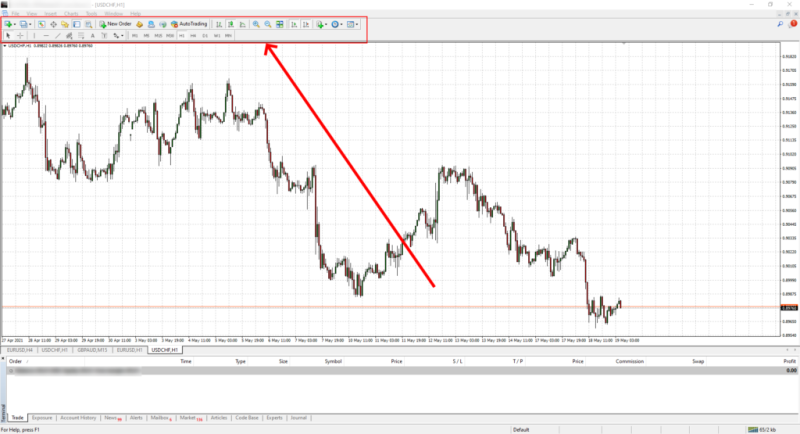Open the Charts menu
Screen dimensions: 800x434
70,13
